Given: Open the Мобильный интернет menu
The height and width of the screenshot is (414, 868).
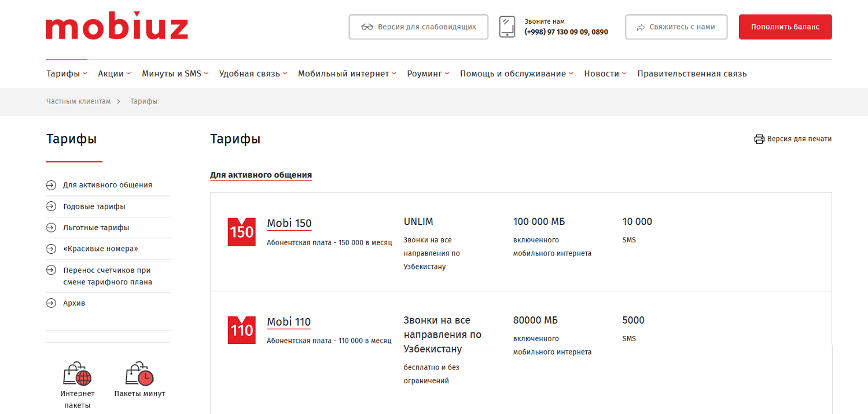Looking at the screenshot, I should click(344, 73).
